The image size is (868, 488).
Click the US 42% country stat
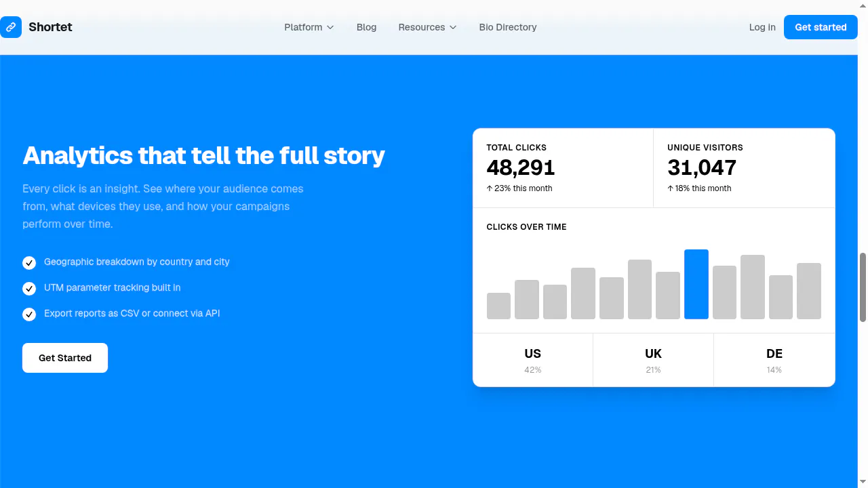(533, 360)
